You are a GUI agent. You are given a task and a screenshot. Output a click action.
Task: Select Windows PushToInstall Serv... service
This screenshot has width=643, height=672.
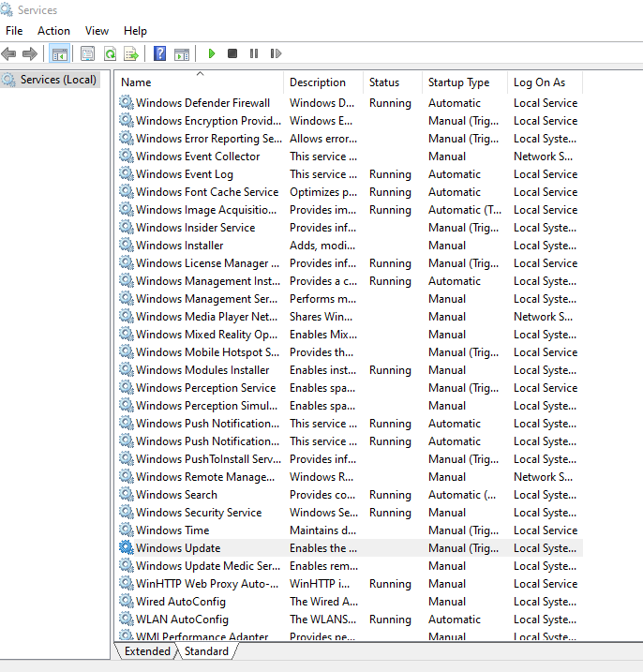point(351,459)
